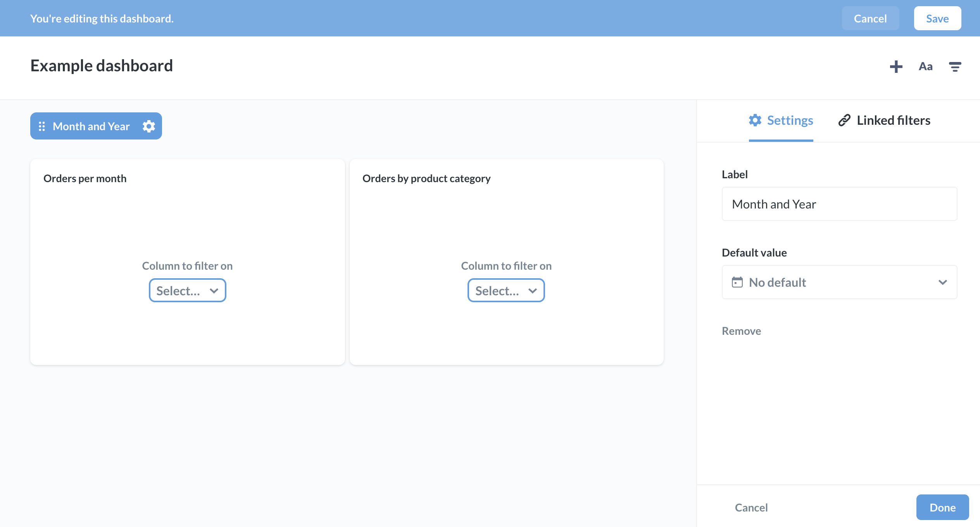The image size is (980, 527).
Task: Cancel editing in the top banner
Action: (x=870, y=19)
